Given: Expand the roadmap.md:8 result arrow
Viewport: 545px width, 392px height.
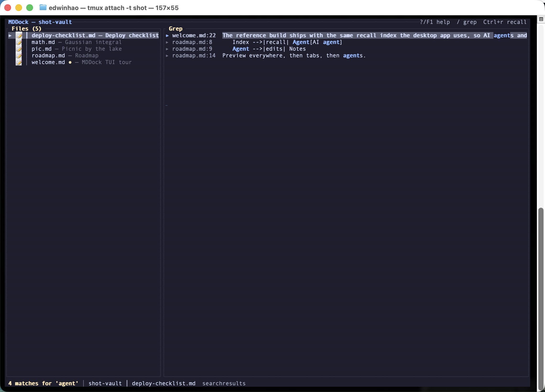Looking at the screenshot, I should pyautogui.click(x=167, y=42).
